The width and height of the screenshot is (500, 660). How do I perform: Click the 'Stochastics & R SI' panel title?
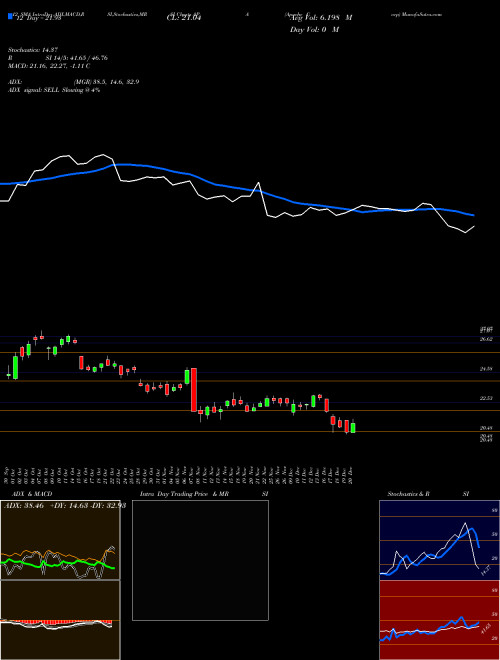(x=428, y=494)
